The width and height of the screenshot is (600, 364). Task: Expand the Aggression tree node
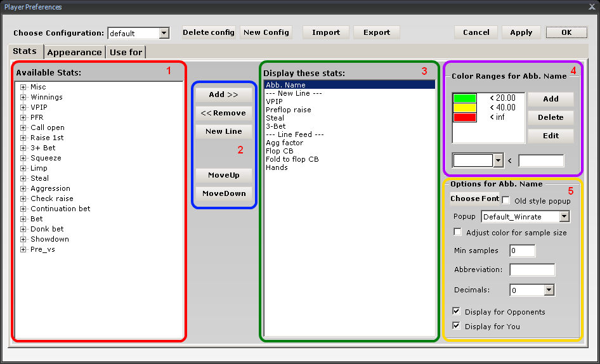point(23,189)
